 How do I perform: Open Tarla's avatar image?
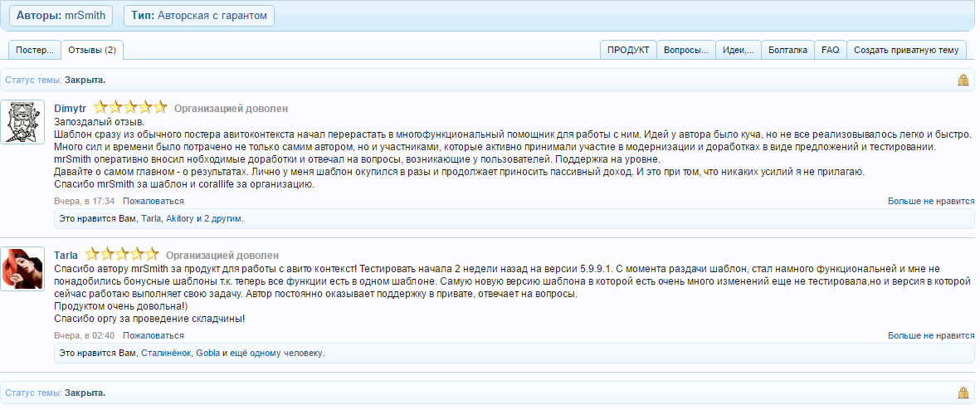pos(22,269)
